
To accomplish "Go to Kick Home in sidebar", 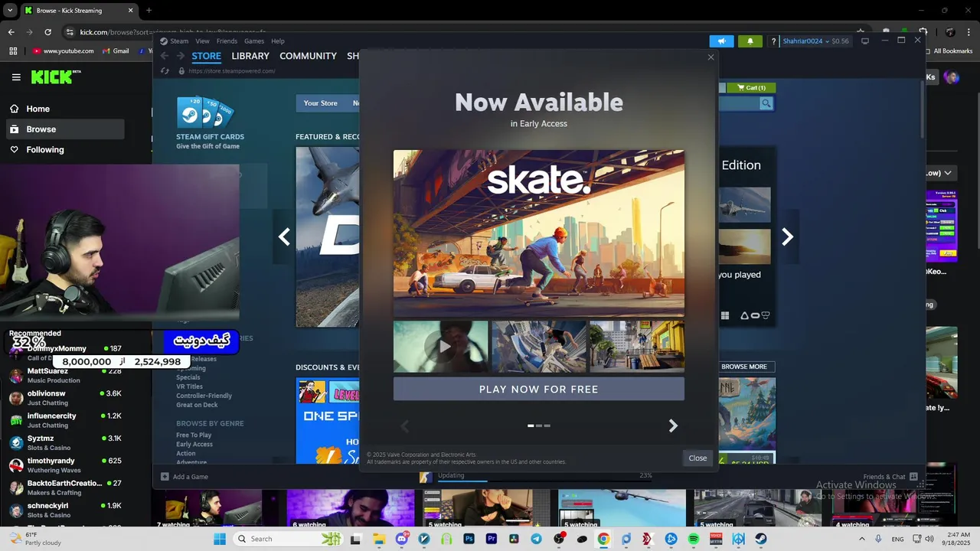I will (65, 109).
